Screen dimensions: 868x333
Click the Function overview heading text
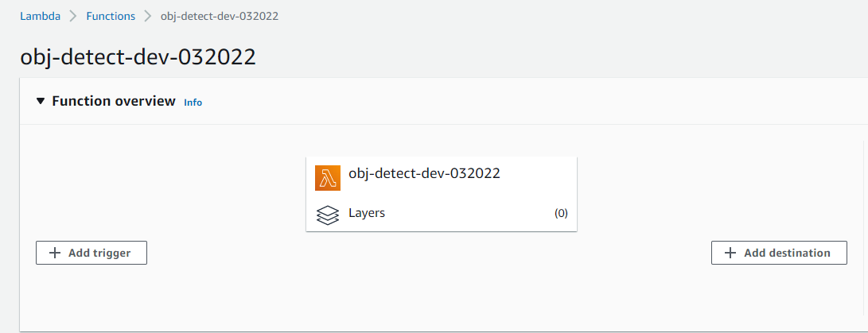pos(113,102)
